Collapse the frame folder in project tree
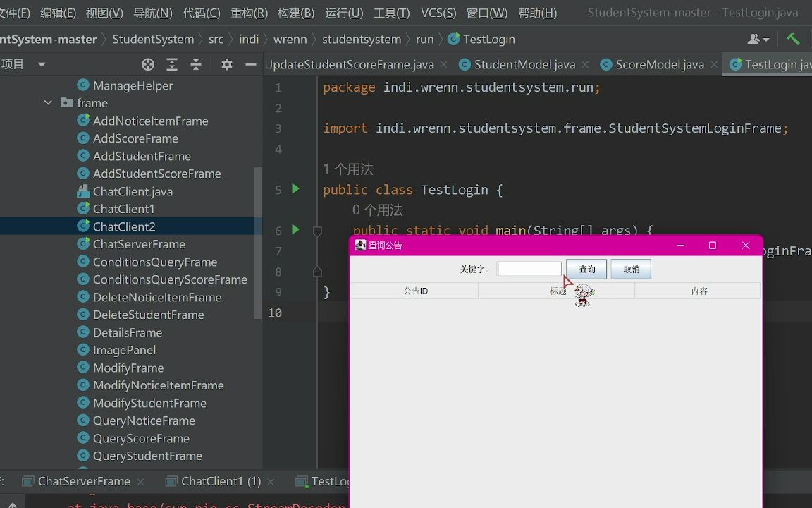 point(48,102)
